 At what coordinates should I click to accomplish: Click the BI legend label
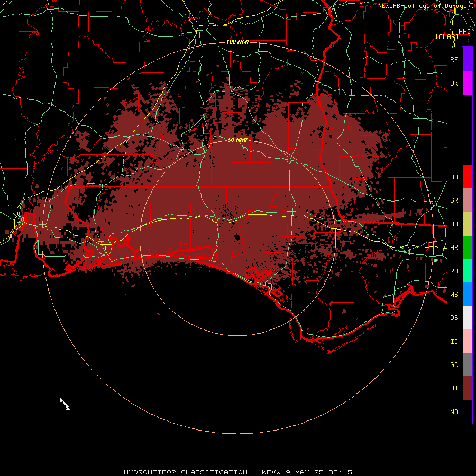click(x=454, y=388)
